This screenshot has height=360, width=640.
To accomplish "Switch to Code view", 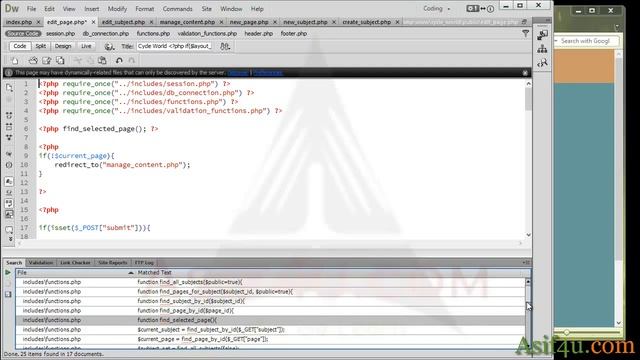I will (x=20, y=46).
